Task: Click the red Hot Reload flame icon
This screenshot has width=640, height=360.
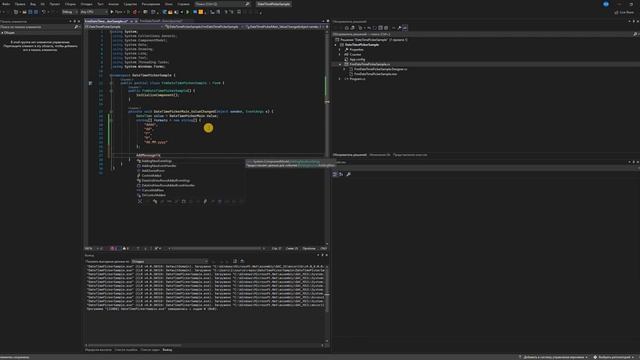Action: pos(135,12)
